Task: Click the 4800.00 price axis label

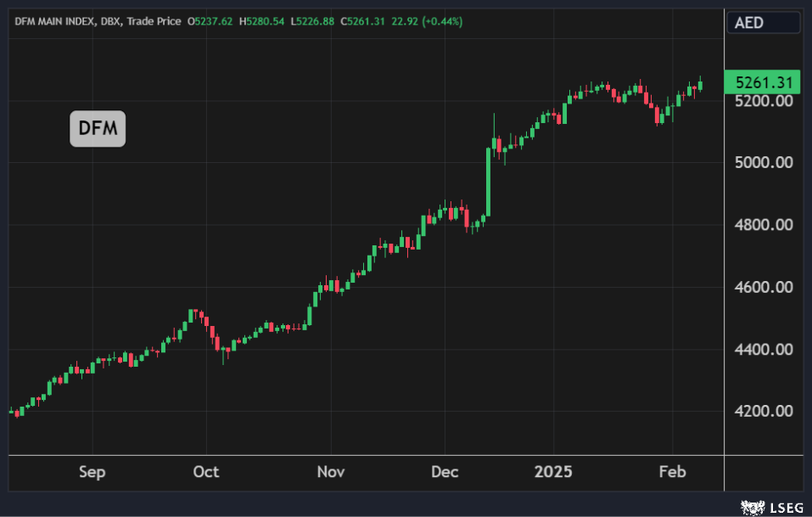Action: pyautogui.click(x=764, y=225)
